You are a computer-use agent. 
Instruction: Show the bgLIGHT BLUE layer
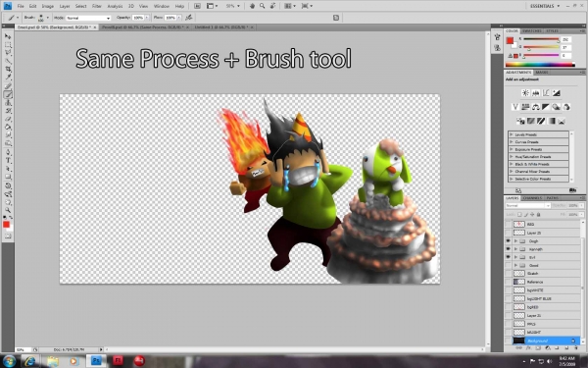[x=508, y=299]
